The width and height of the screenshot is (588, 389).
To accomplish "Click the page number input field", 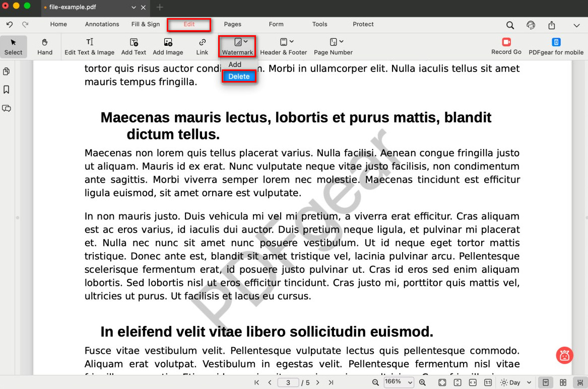I will pyautogui.click(x=288, y=382).
